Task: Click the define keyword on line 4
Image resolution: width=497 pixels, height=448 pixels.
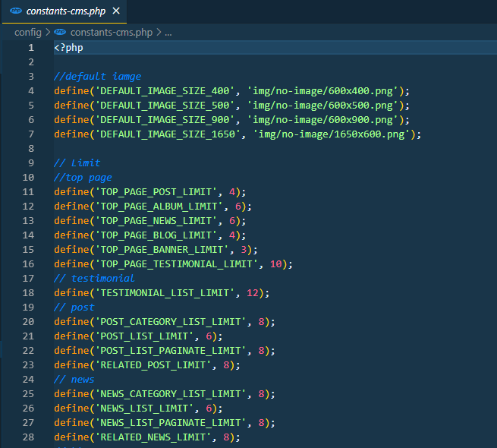Action: (x=71, y=91)
